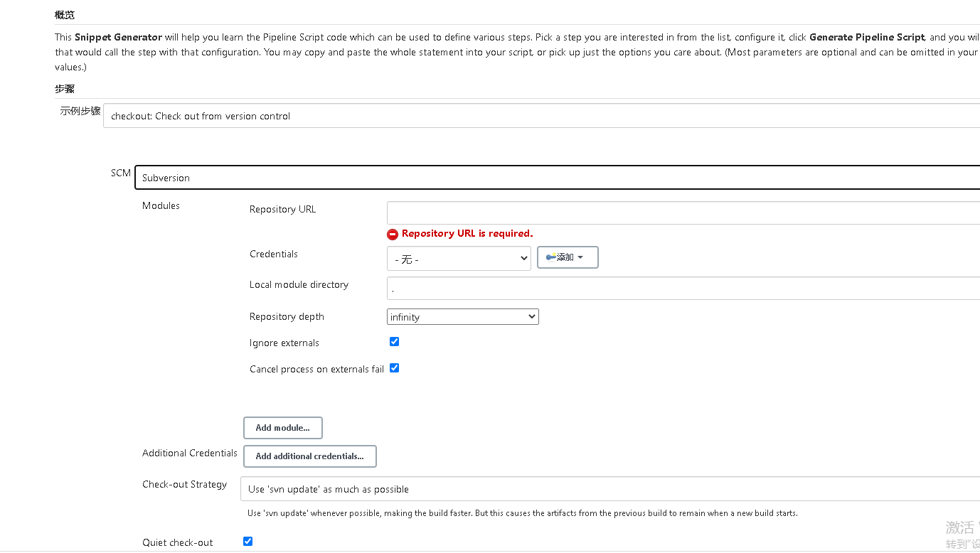Click the key icon on the 添加 button

pos(551,257)
